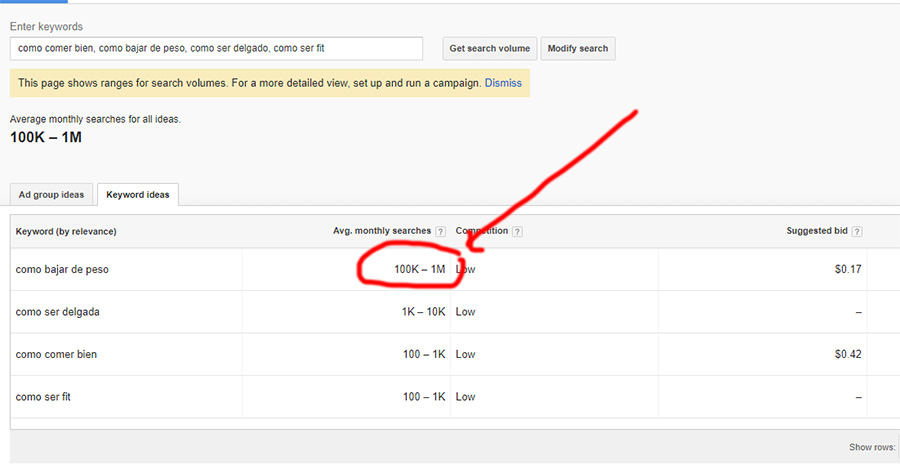Image resolution: width=900 pixels, height=465 pixels.
Task: Select the como ser delgada keyword
Action: [58, 312]
